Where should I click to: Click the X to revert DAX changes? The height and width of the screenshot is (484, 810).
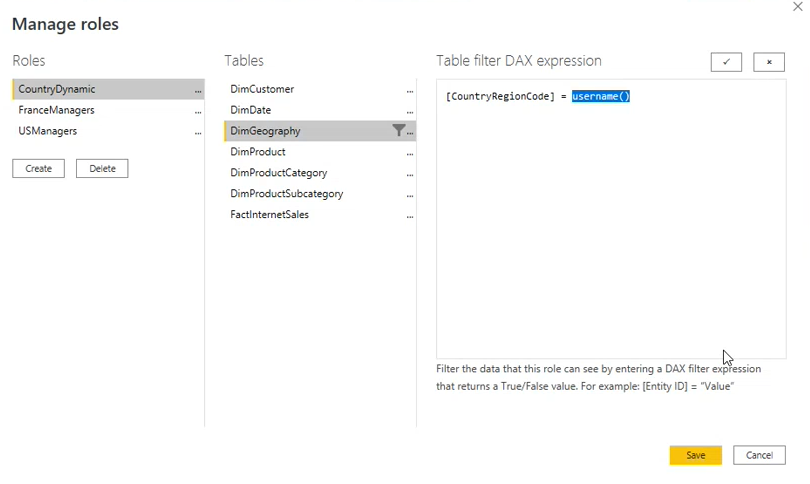click(x=768, y=62)
